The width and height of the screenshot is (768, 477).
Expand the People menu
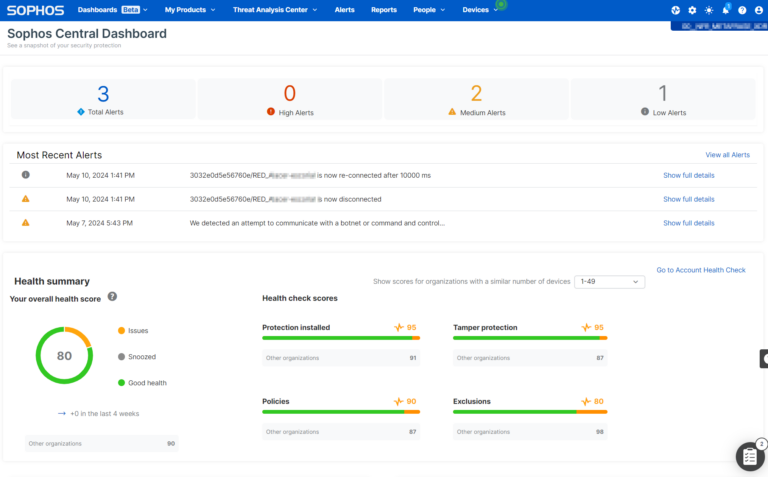(429, 10)
